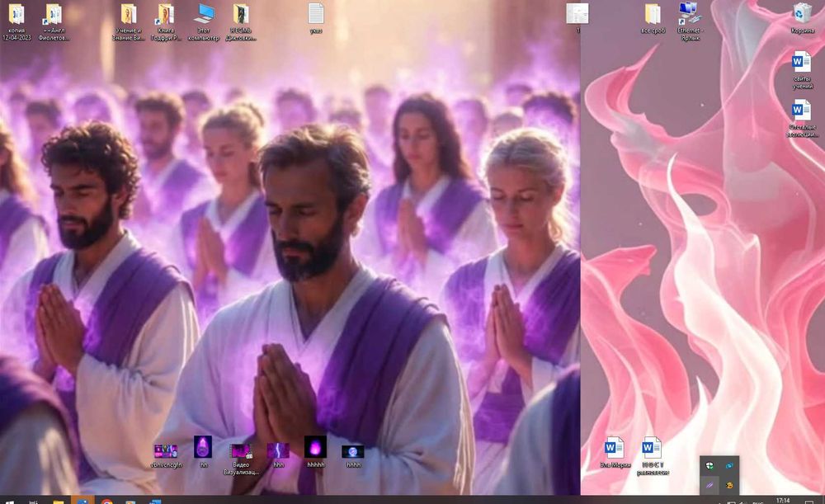Open File Explorer from the taskbar

(x=58, y=501)
